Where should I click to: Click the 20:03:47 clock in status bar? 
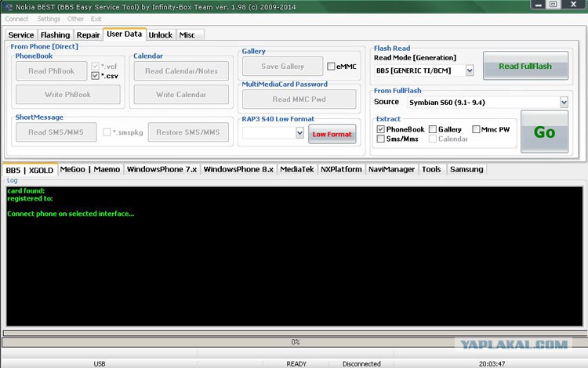point(492,364)
